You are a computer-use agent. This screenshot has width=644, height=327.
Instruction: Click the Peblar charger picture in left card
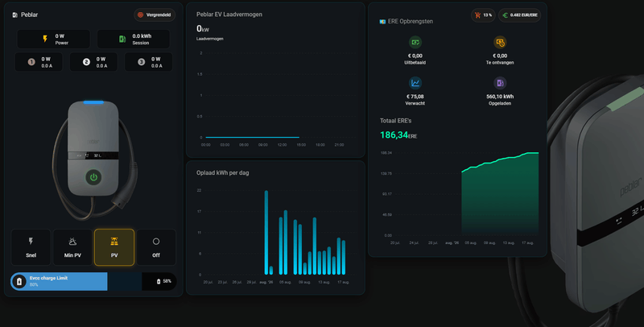click(93, 159)
